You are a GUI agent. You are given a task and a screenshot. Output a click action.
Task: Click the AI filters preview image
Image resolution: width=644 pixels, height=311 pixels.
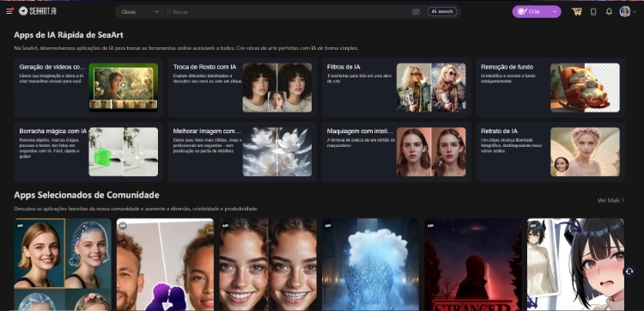pyautogui.click(x=431, y=88)
